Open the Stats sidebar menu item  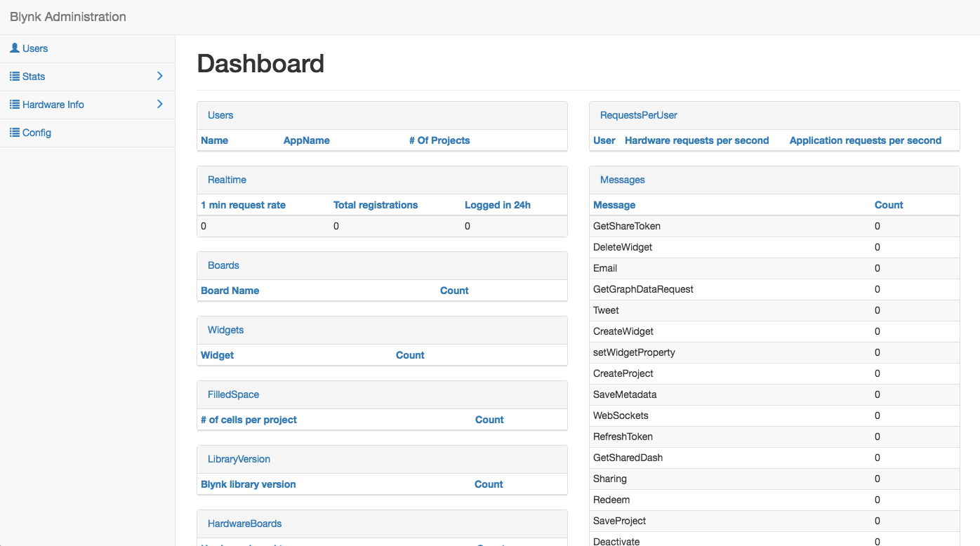(x=87, y=76)
